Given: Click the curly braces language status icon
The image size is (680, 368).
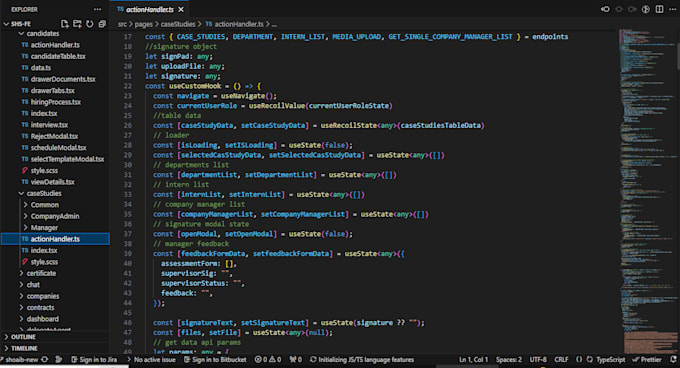Looking at the screenshot, I should (579, 359).
